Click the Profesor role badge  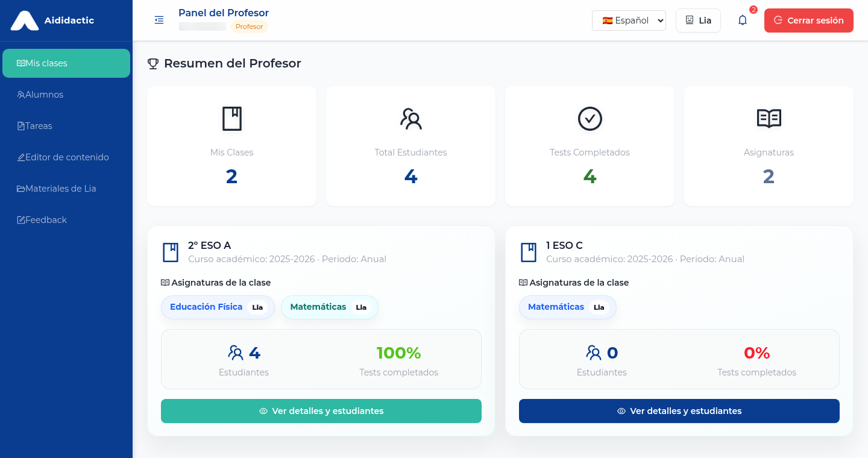tap(250, 27)
